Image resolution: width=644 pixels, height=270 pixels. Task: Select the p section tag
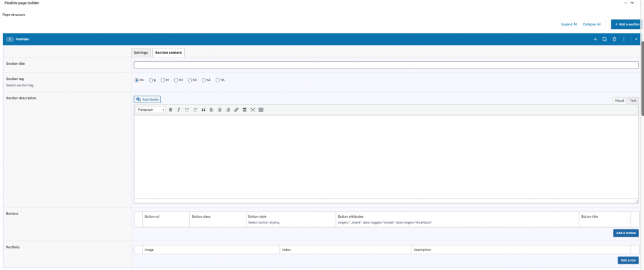click(x=151, y=80)
